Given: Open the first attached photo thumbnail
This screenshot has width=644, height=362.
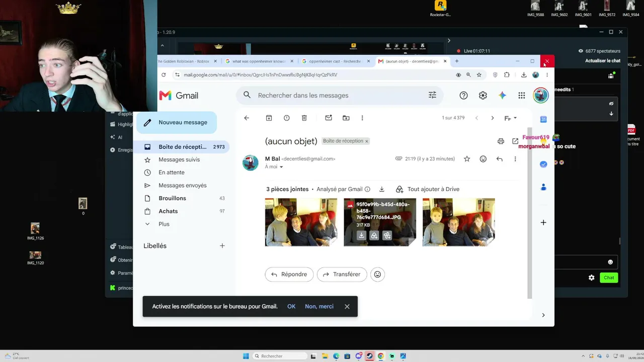Looking at the screenshot, I should [x=301, y=222].
